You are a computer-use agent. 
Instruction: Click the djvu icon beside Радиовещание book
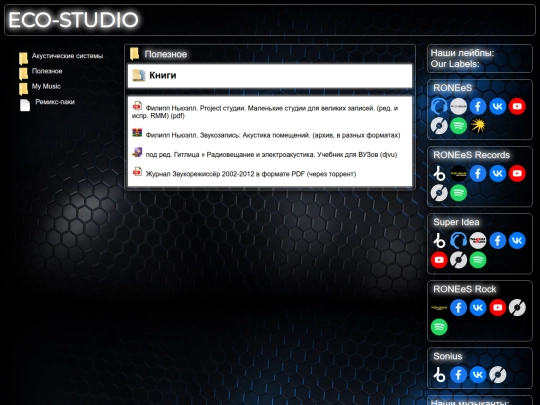pyautogui.click(x=137, y=152)
